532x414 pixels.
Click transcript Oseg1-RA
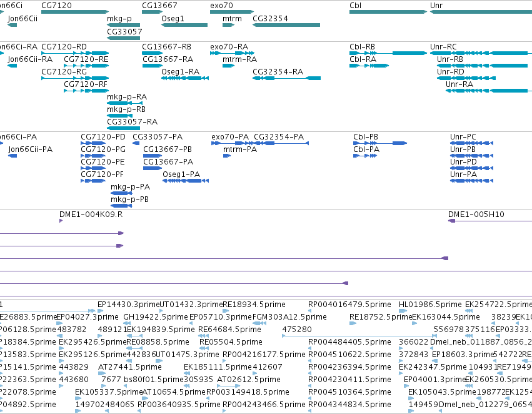pos(185,78)
